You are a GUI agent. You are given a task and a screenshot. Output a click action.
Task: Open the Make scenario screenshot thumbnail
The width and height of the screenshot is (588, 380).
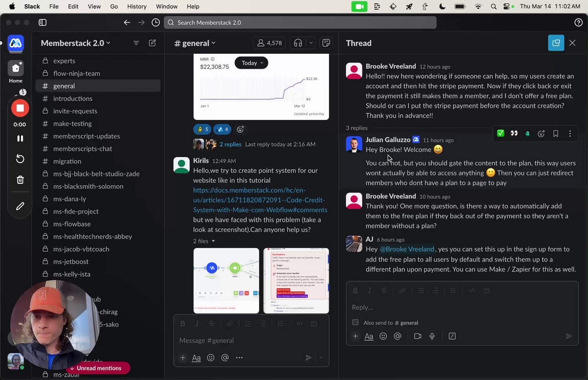tap(226, 281)
